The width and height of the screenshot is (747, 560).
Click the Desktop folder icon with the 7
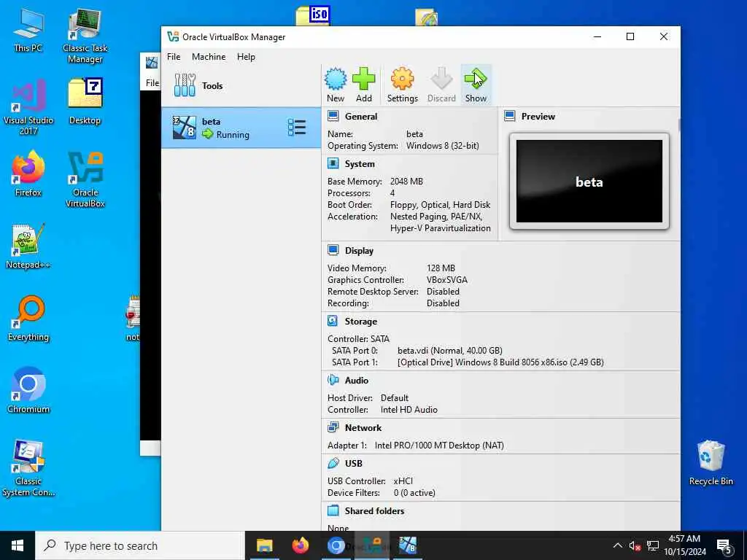tap(85, 102)
